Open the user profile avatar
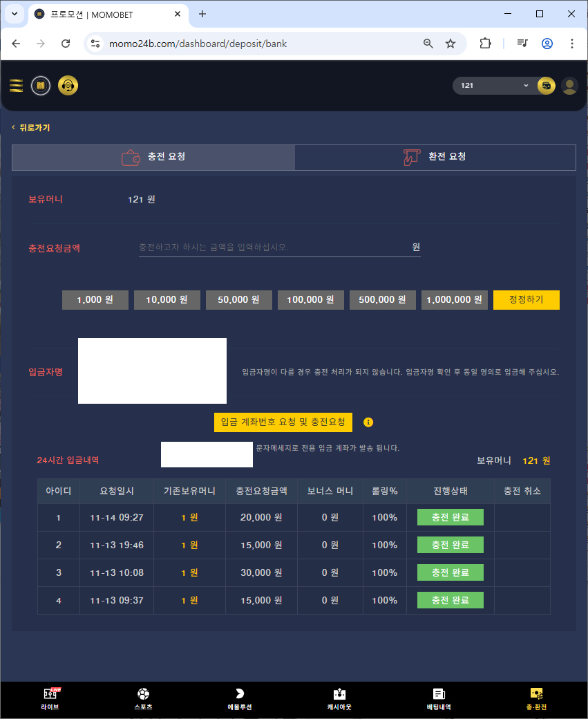 click(x=569, y=86)
